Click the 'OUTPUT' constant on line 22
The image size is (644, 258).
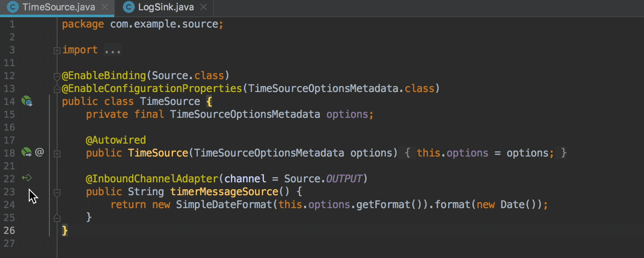344,179
